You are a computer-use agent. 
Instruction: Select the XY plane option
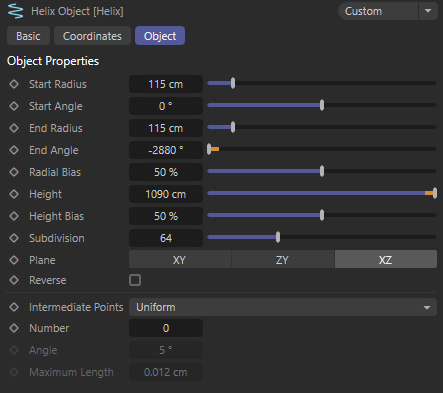click(x=180, y=260)
